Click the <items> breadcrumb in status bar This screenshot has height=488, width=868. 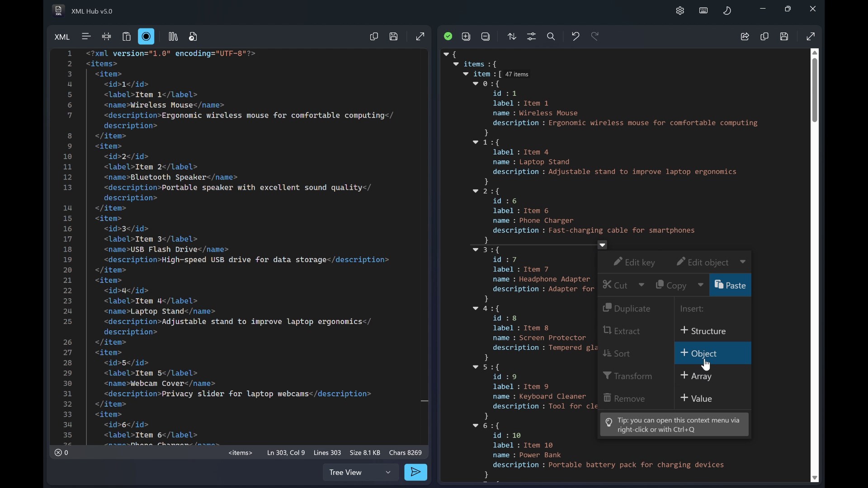click(241, 453)
